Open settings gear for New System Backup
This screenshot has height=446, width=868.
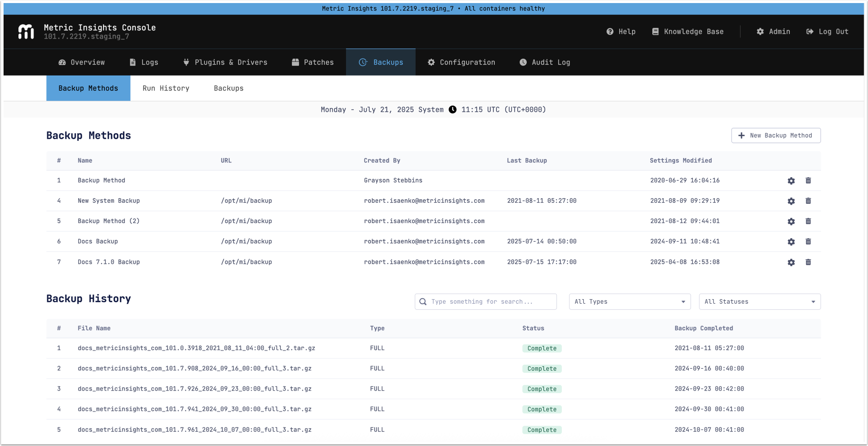coord(791,201)
